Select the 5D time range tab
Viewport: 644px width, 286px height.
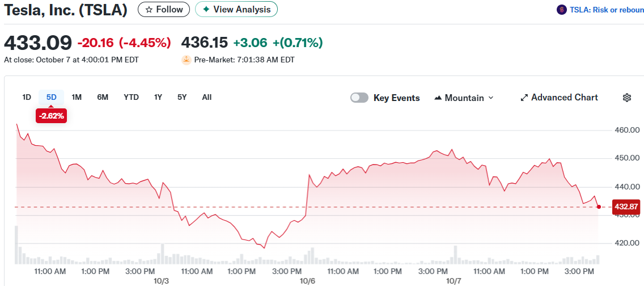pos(52,97)
